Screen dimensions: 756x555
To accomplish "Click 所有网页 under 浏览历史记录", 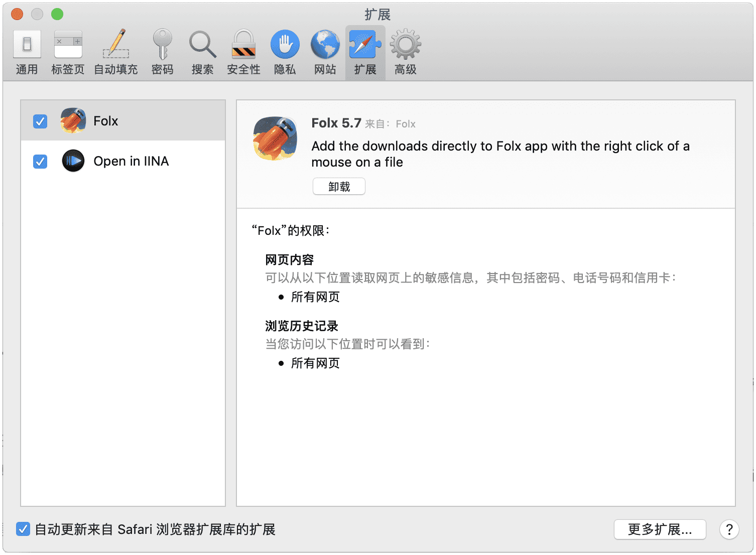I will click(315, 363).
